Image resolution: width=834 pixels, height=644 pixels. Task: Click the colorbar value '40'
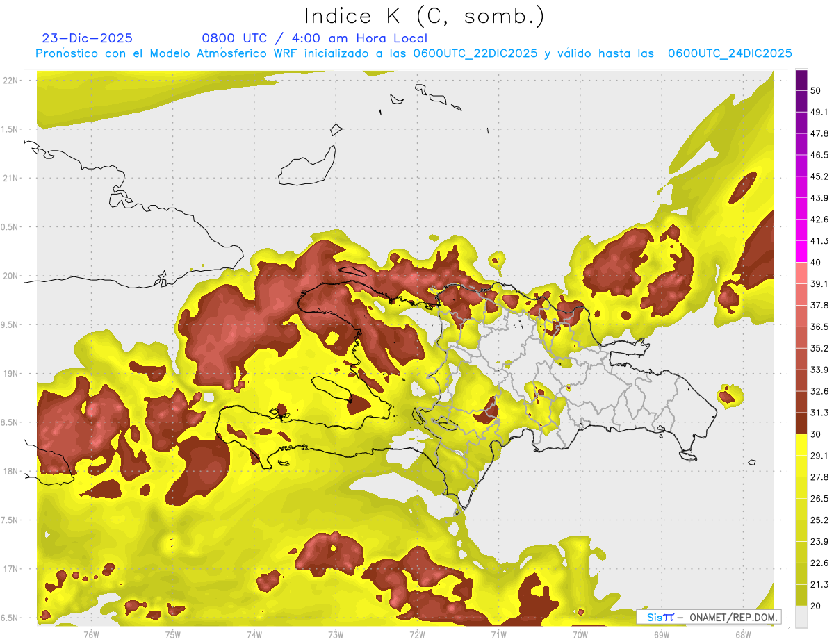click(x=816, y=262)
